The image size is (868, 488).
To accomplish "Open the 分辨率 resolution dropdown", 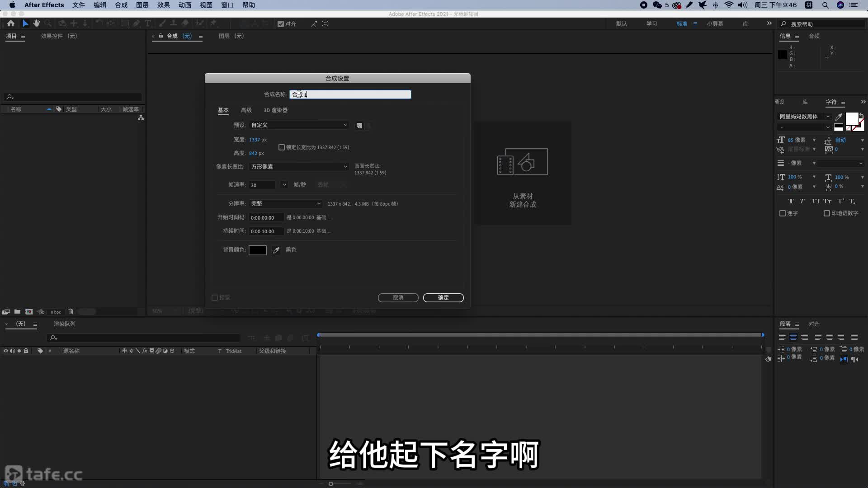I will click(285, 204).
